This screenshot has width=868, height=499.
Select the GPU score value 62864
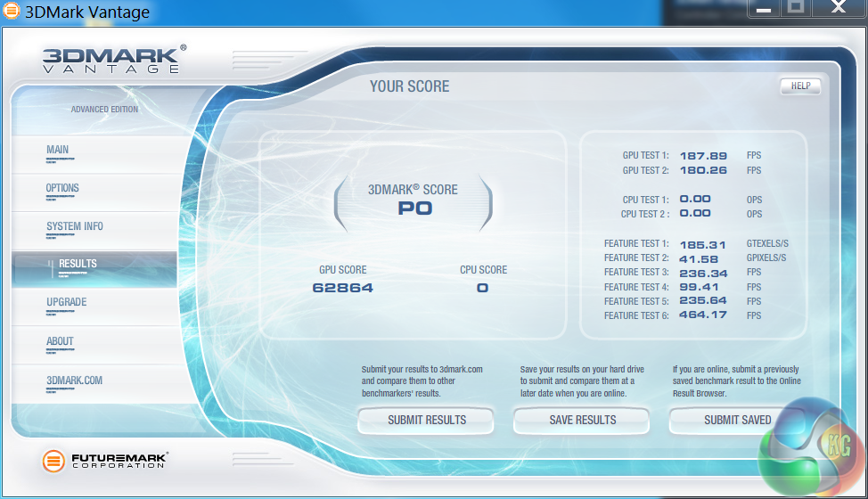(x=343, y=288)
